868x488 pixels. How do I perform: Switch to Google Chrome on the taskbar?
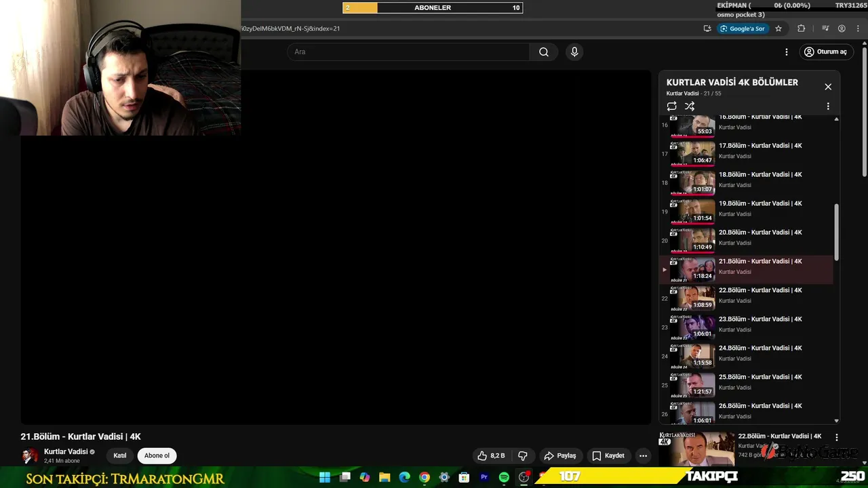425,477
